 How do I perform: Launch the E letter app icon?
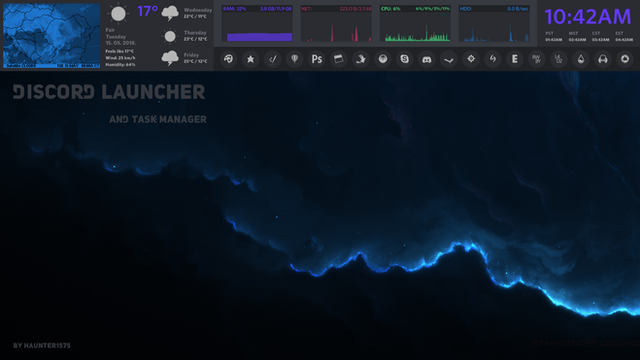(x=515, y=59)
